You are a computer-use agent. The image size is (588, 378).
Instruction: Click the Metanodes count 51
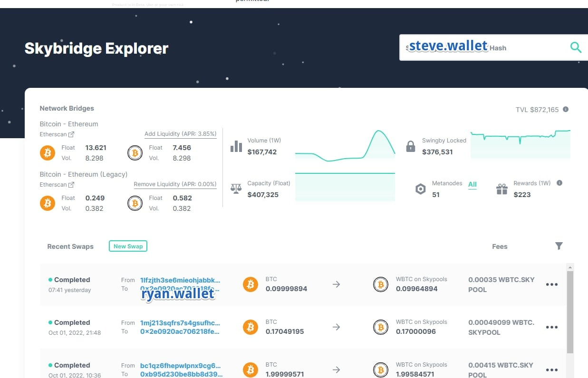(x=436, y=195)
